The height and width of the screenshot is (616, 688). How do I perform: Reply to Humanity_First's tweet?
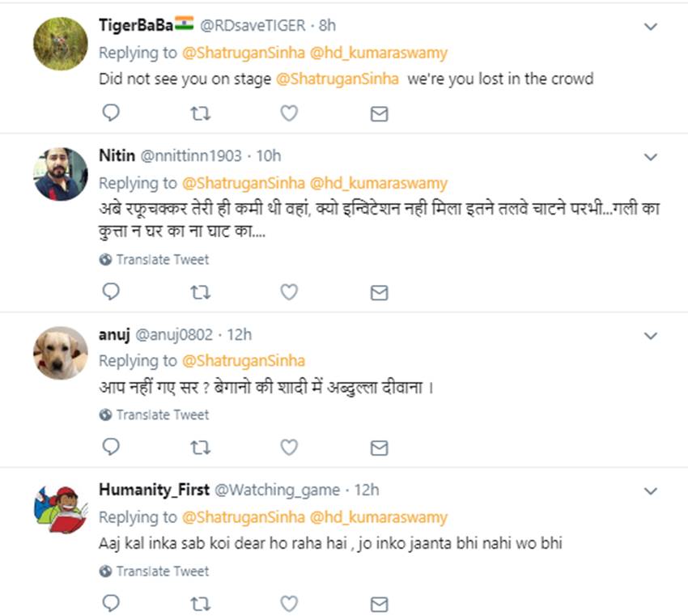point(111,603)
